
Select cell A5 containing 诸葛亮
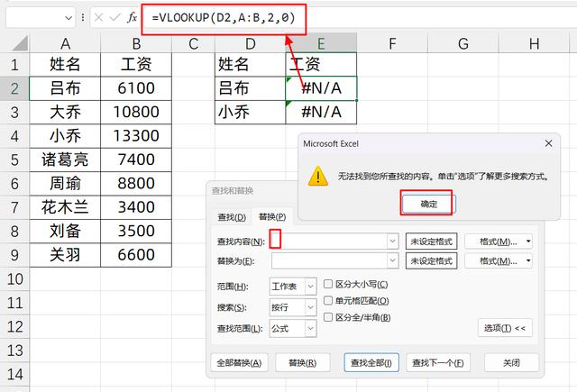[65, 160]
